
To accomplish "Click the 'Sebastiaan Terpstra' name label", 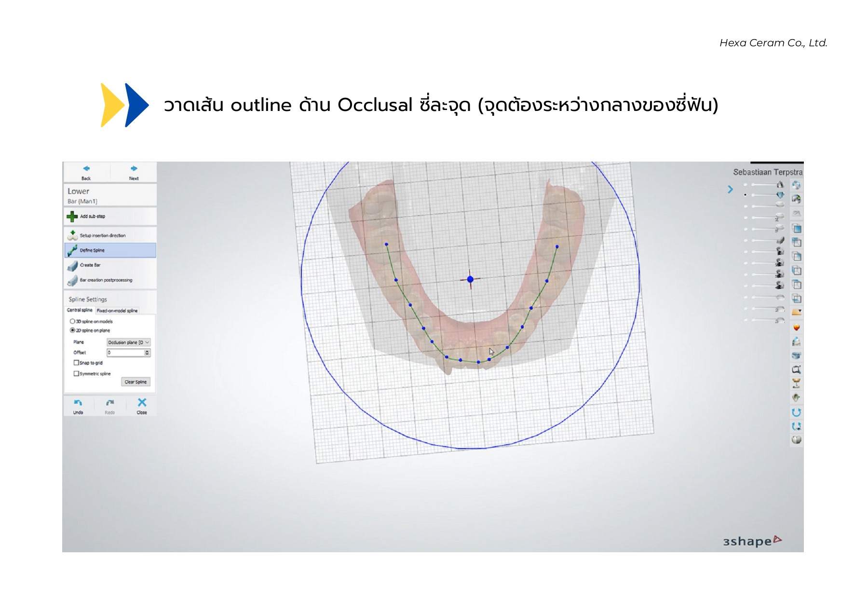I will (768, 172).
